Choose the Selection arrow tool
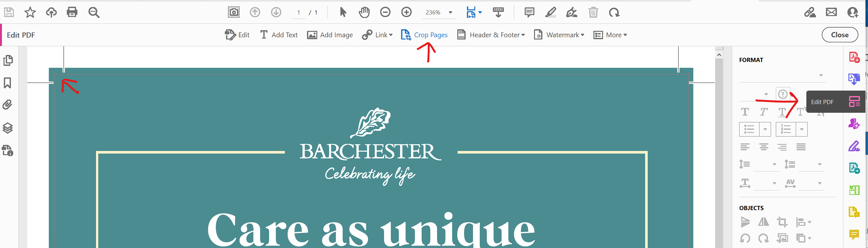This screenshot has width=868, height=248. (343, 13)
